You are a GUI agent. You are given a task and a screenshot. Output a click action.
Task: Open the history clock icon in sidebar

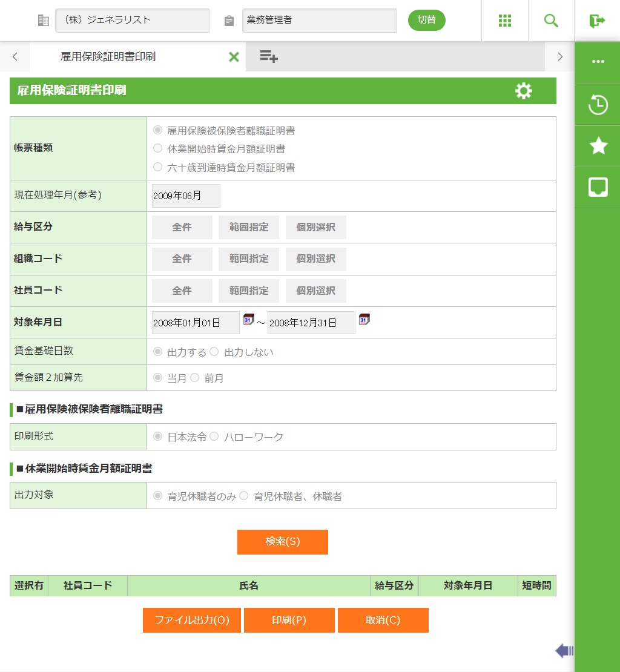coord(598,105)
